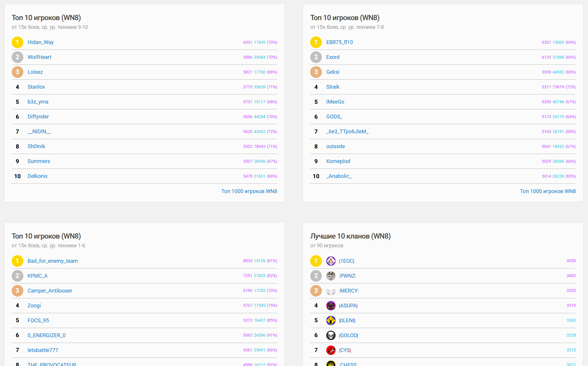Click the CYS clan red emblem
Viewport: 588px width, 366px height.
tap(331, 350)
